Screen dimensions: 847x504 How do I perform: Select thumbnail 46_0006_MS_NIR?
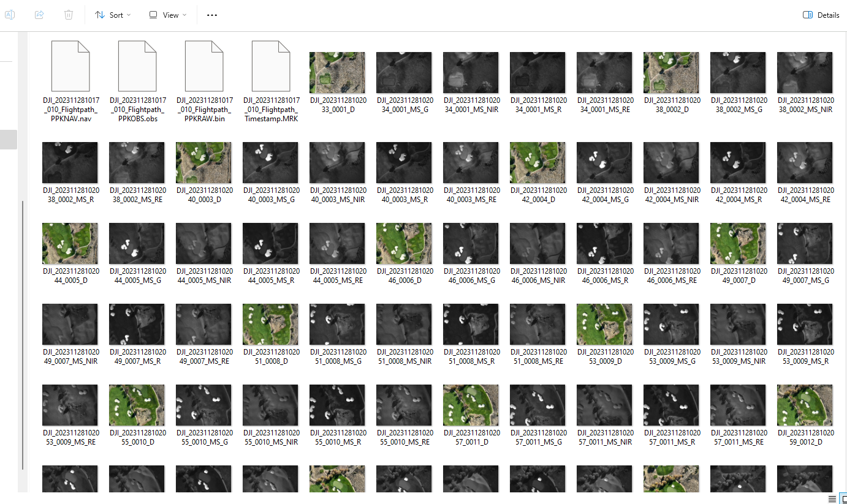tap(537, 244)
